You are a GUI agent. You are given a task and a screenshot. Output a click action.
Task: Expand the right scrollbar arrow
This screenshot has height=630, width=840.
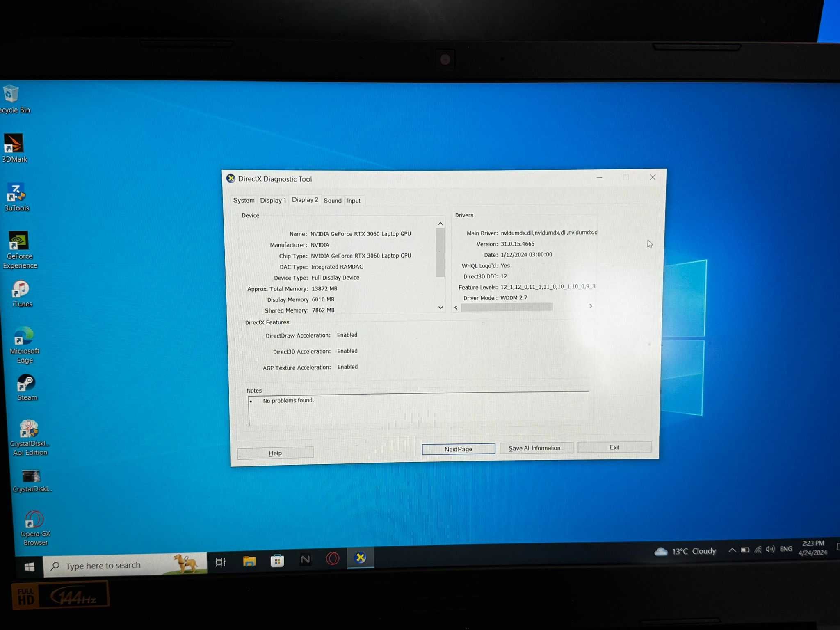point(590,306)
